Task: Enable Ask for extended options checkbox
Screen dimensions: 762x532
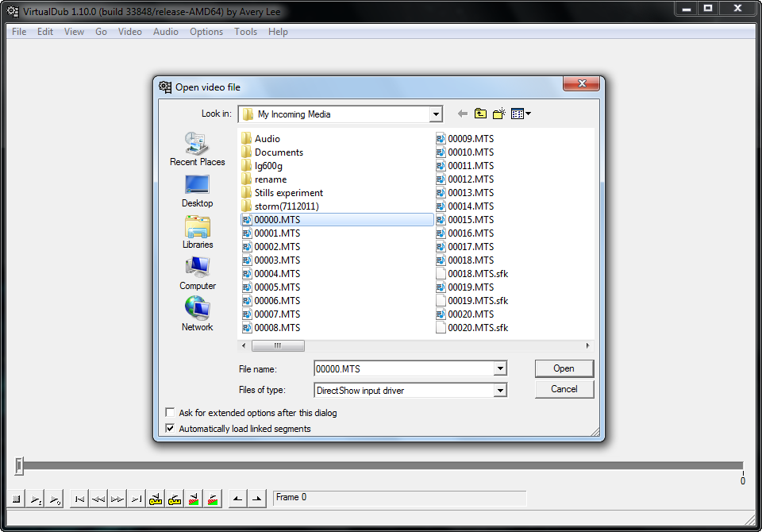Action: (170, 412)
